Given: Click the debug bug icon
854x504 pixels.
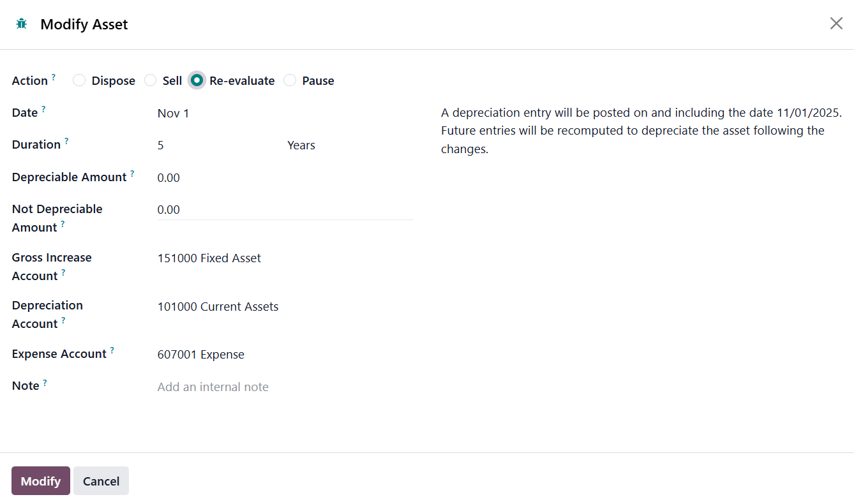Looking at the screenshot, I should 22,24.
